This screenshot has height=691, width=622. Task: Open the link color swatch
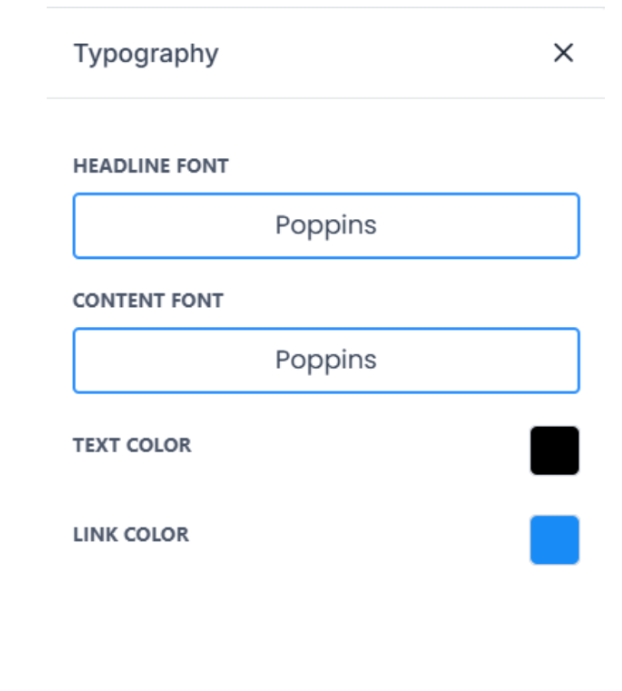coord(554,540)
